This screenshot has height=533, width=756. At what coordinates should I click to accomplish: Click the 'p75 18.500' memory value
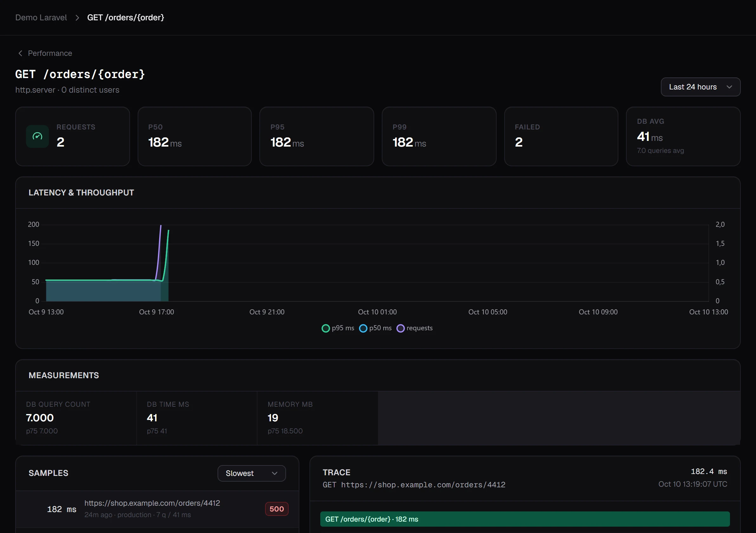tap(285, 431)
